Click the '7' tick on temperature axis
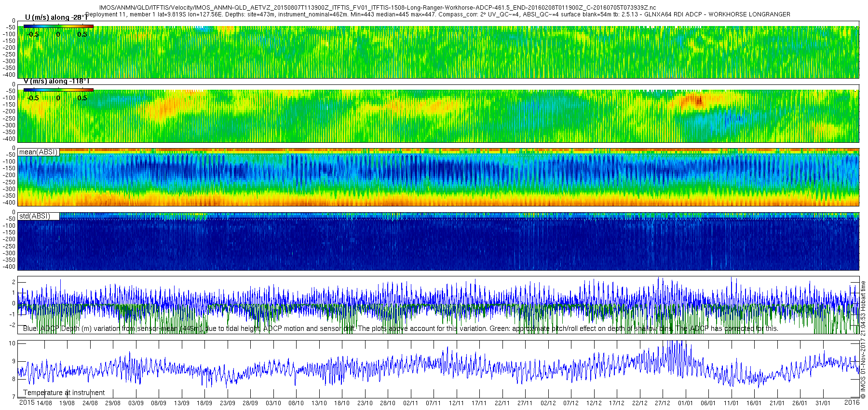 pos(14,396)
